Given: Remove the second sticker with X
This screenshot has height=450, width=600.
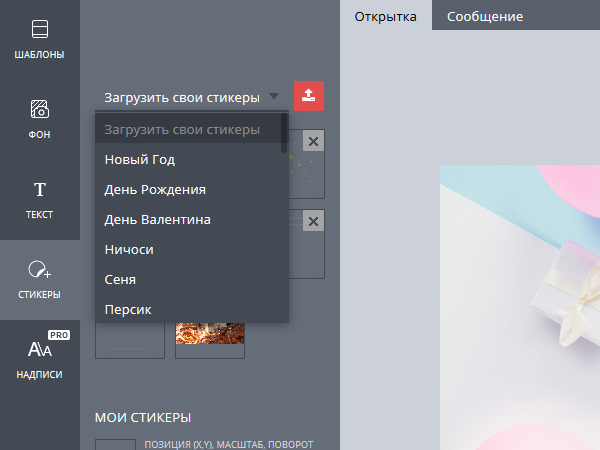Looking at the screenshot, I should (x=313, y=221).
